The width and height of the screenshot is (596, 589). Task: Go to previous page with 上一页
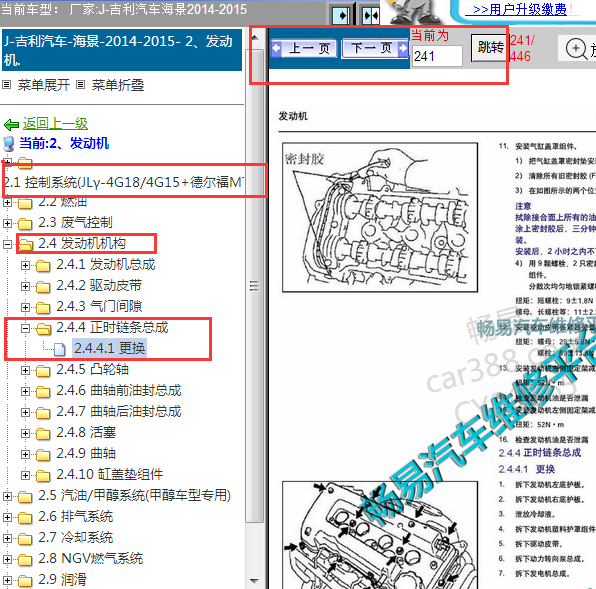pyautogui.click(x=304, y=49)
